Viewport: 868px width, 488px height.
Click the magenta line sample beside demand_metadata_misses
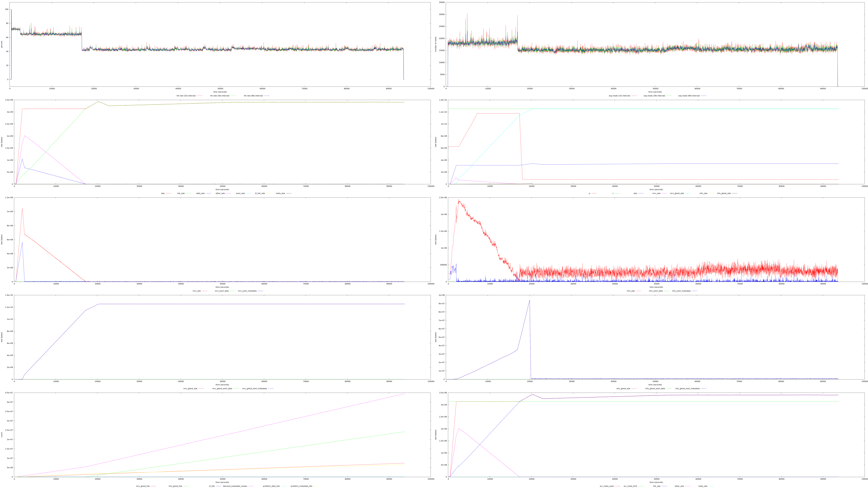251,486
